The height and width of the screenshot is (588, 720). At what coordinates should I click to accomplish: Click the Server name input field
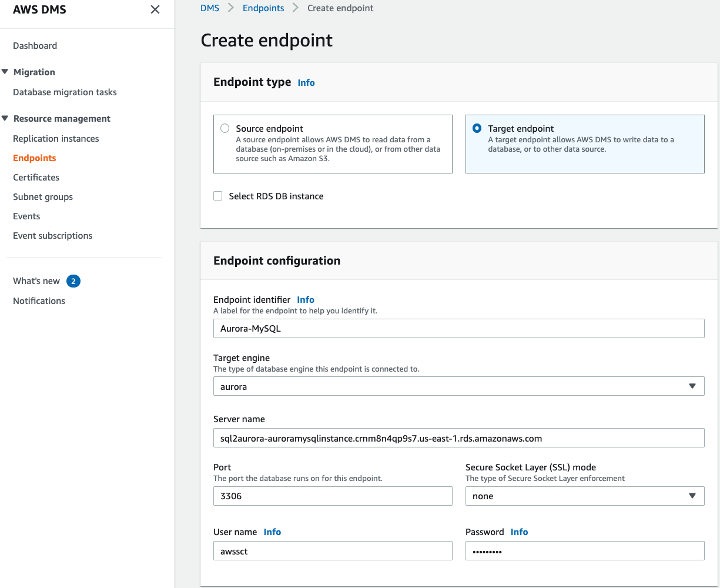point(458,438)
